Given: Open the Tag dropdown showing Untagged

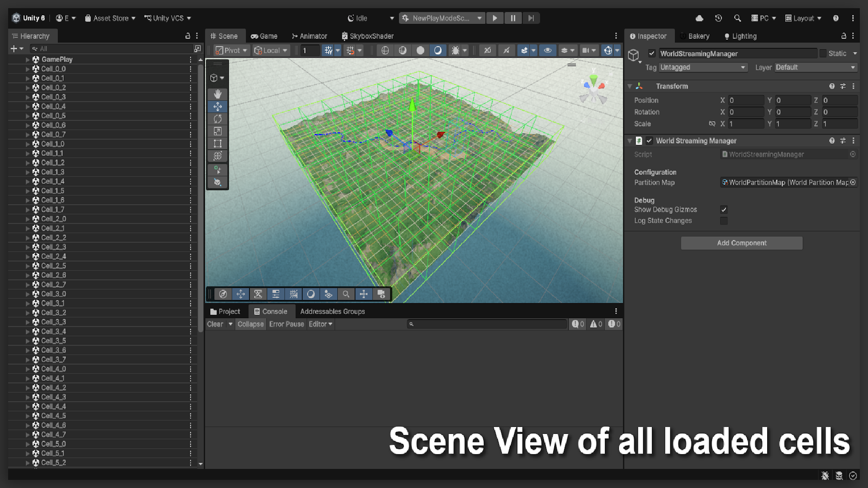Looking at the screenshot, I should pyautogui.click(x=703, y=67).
